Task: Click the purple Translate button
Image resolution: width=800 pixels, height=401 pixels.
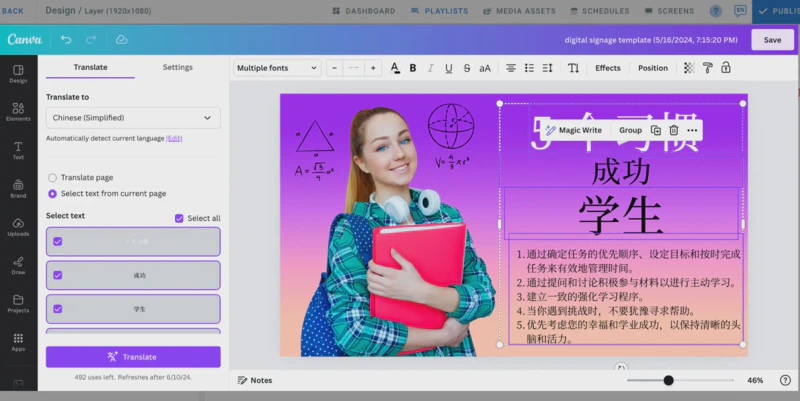Action: 133,357
